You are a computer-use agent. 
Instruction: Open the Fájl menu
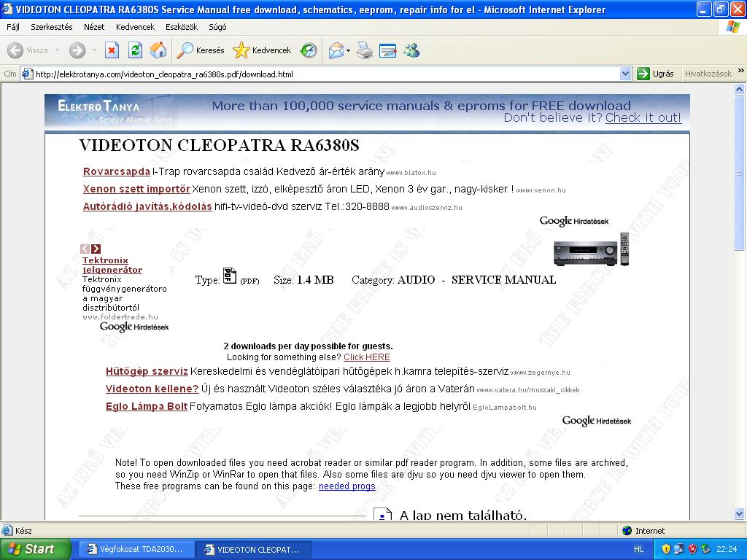pos(13,27)
